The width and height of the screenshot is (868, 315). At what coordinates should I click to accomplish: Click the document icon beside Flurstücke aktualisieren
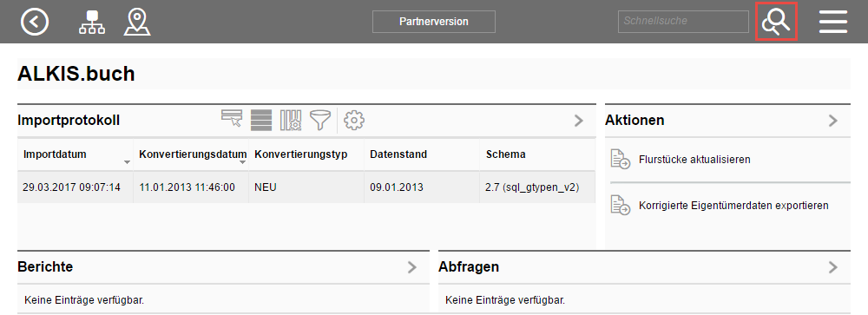(621, 159)
